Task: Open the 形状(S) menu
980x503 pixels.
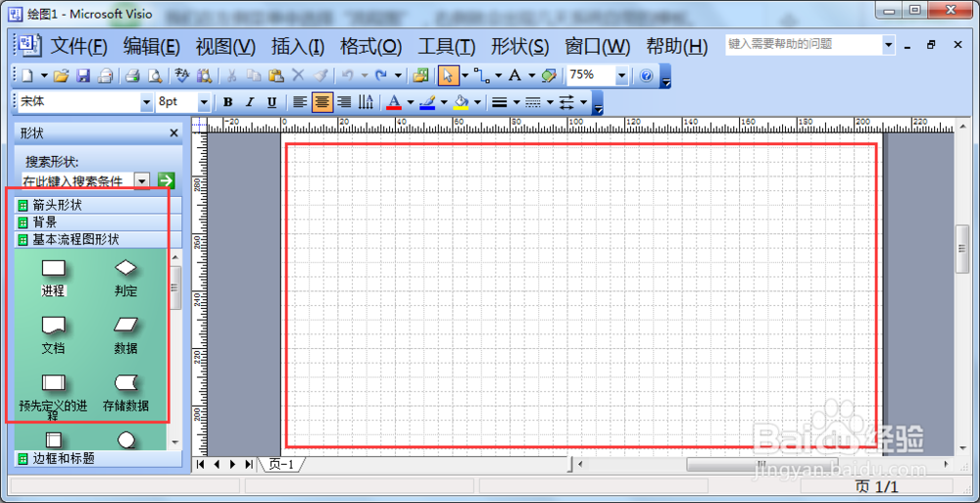Action: [x=520, y=46]
